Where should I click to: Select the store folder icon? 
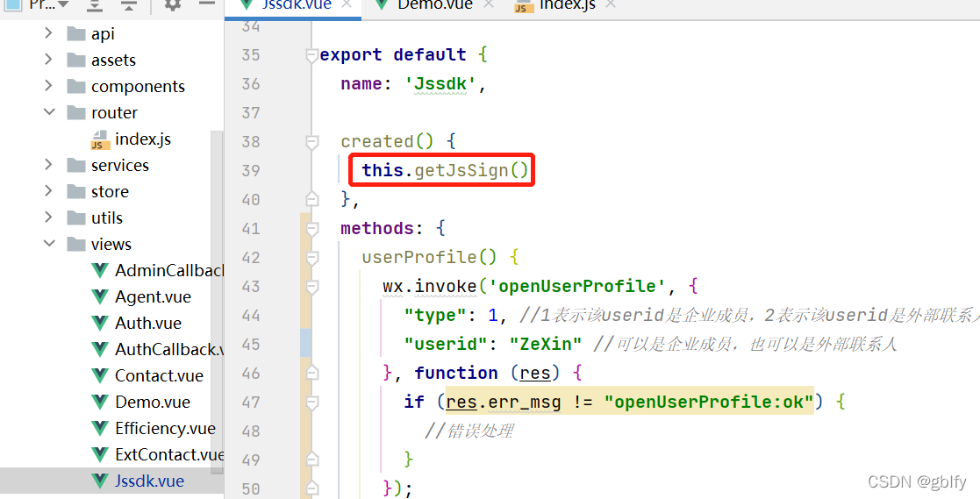76,191
